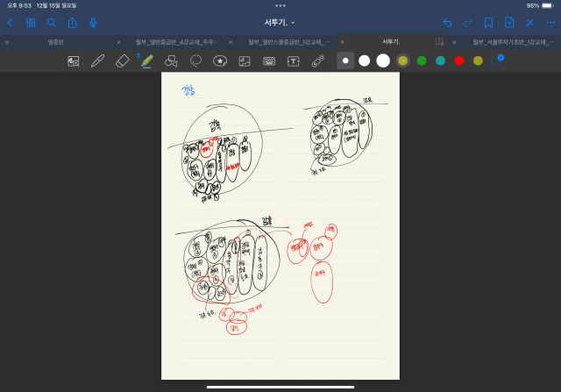561x392 pixels.
Task: Redo the last undone action
Action: (x=467, y=23)
